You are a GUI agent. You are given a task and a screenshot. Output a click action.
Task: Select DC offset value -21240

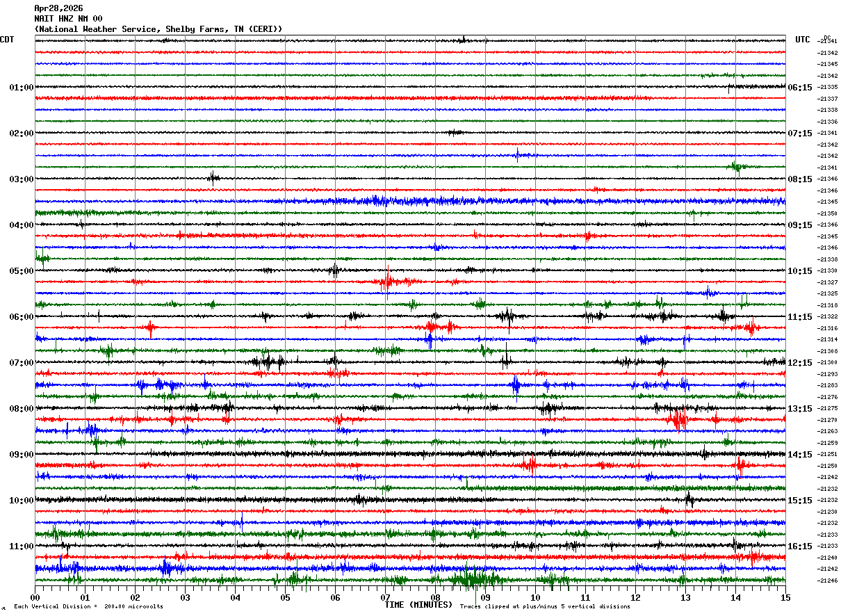828,558
